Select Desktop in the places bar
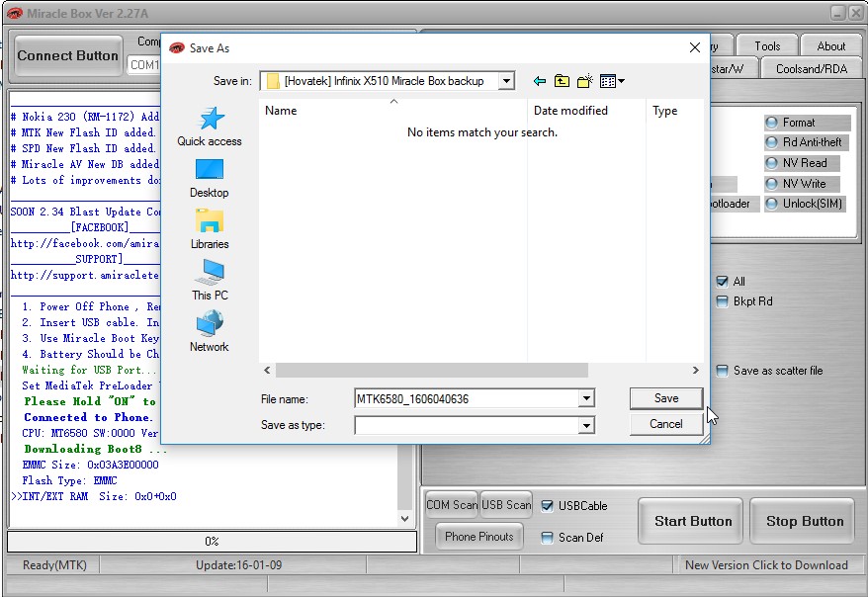 tap(210, 178)
